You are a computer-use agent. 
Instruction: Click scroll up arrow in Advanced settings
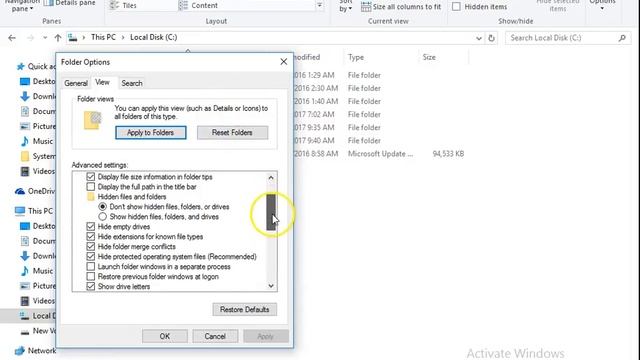271,178
